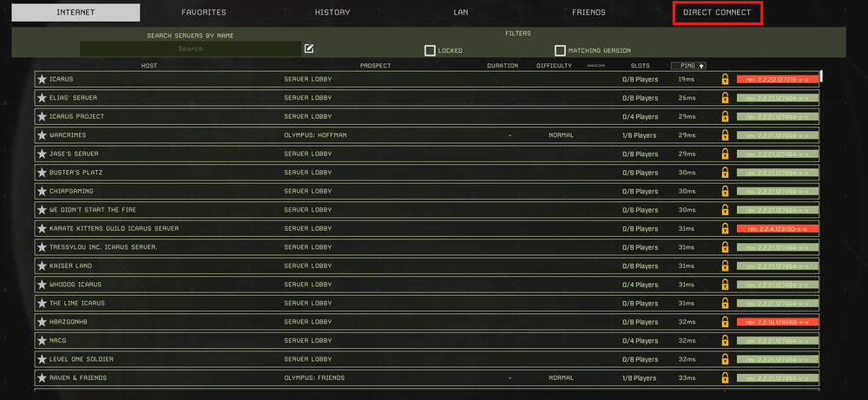The width and height of the screenshot is (868, 400).
Task: Enable the Locked filter checkbox
Action: coord(430,50)
